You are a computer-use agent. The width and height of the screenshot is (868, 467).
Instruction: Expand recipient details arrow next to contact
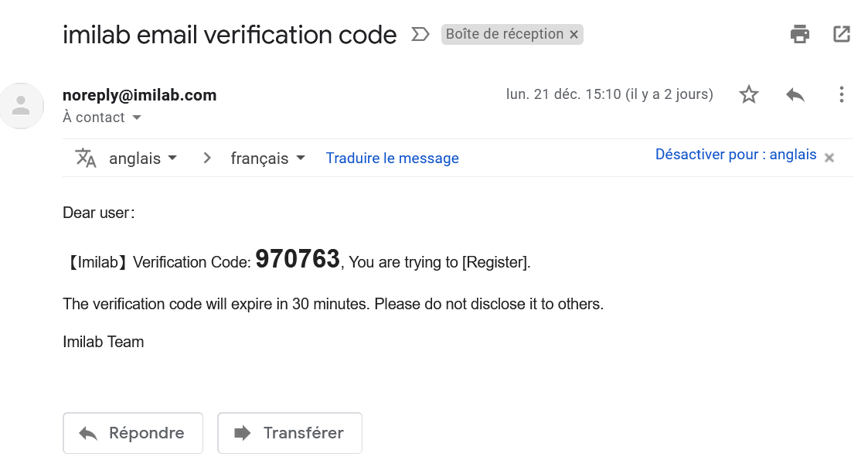click(137, 118)
